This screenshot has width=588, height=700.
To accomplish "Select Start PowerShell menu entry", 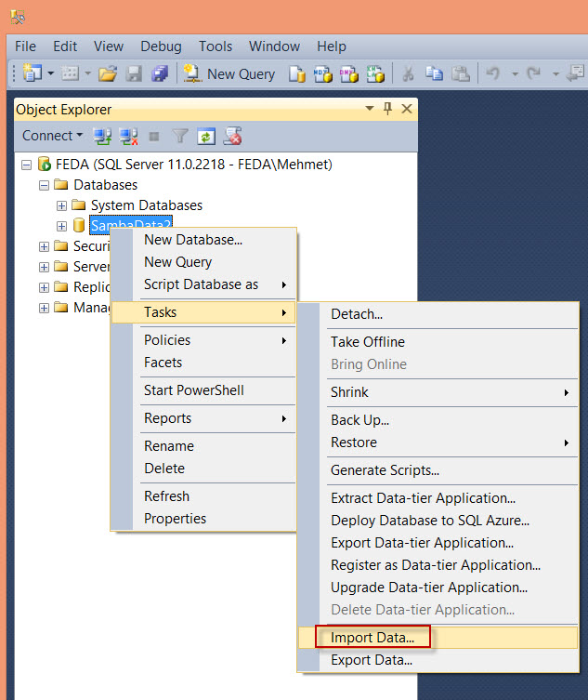I will 203,390.
